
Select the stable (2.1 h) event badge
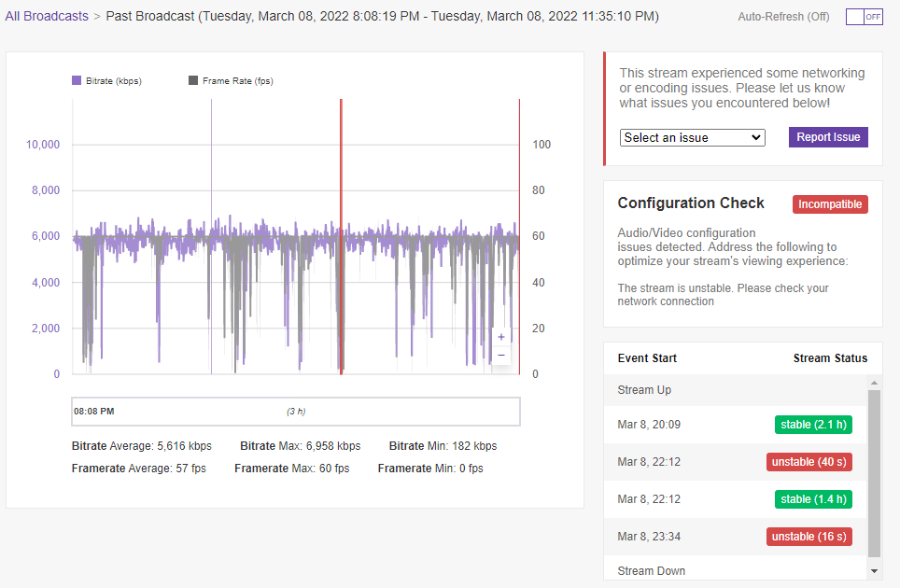[813, 425]
